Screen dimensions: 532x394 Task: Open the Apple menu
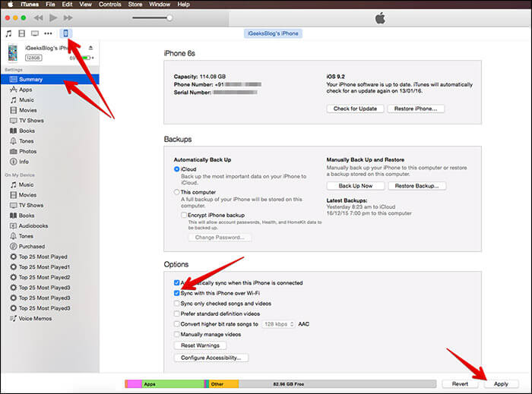[10, 5]
